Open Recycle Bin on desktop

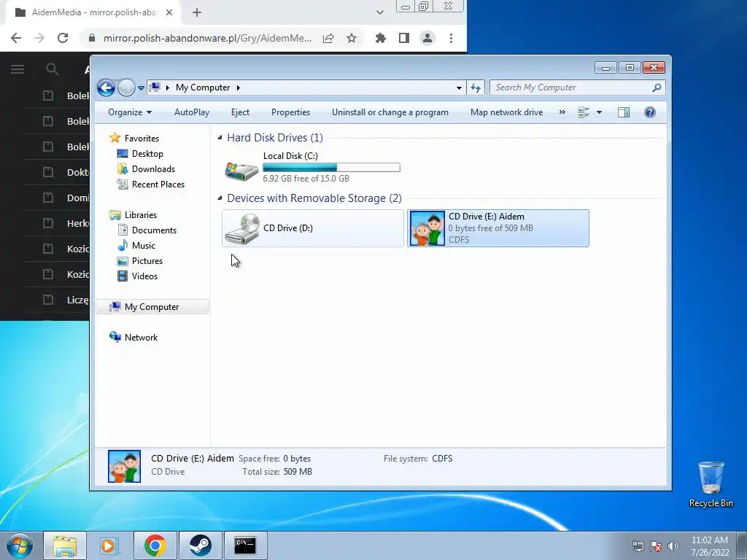pyautogui.click(x=711, y=484)
